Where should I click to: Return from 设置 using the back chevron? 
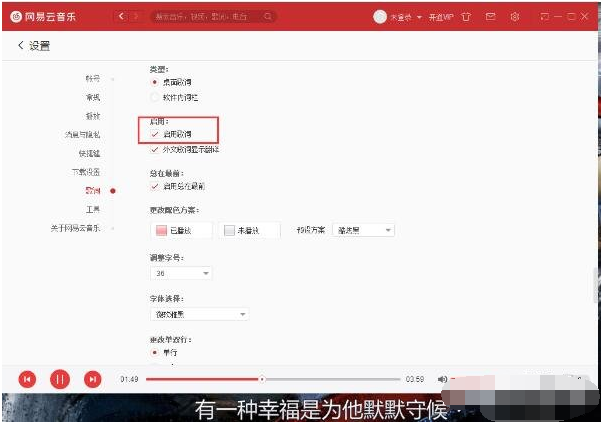pos(21,45)
